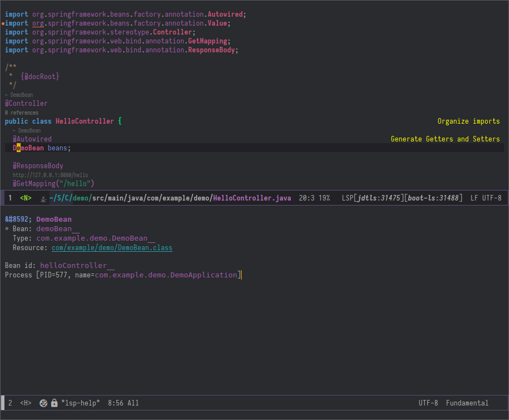
Task: Click the {@docRoot} javadoc tag
Action: point(40,77)
